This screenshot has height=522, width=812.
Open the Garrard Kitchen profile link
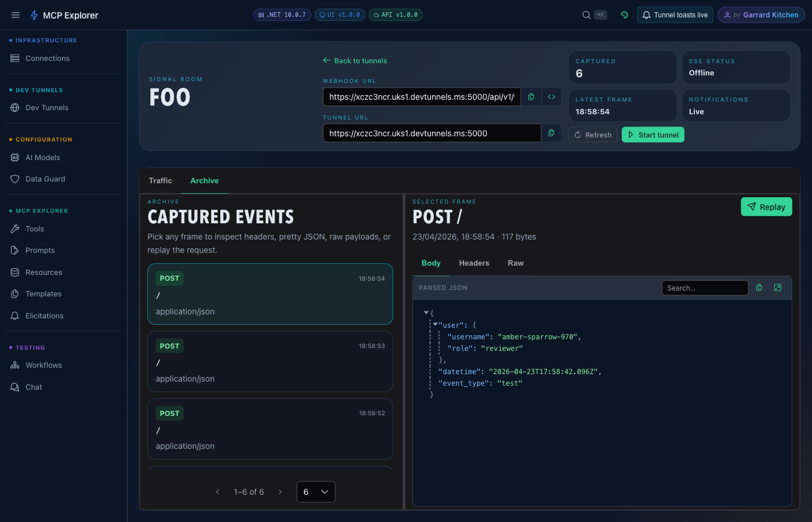761,15
